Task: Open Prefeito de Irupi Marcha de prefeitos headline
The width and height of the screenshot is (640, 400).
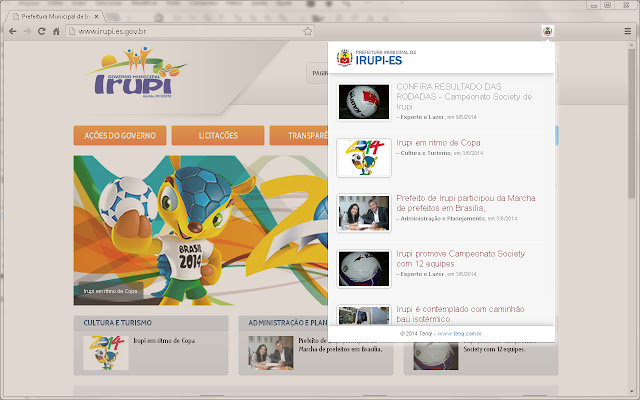Action: click(x=466, y=203)
